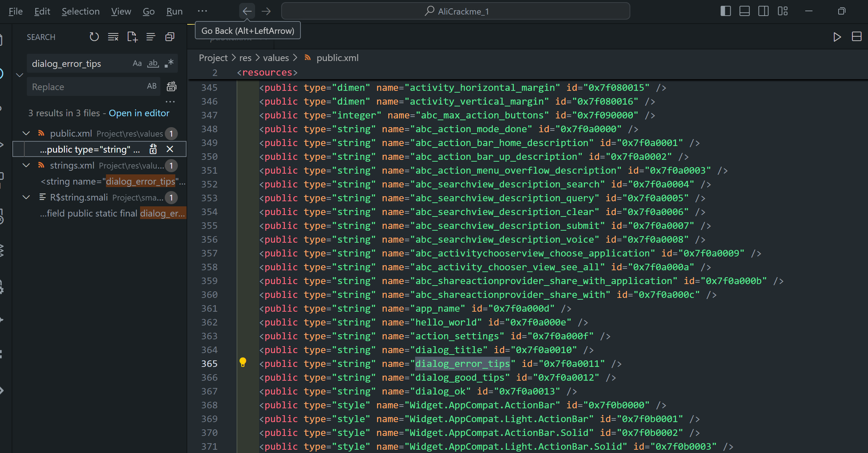868x453 pixels.
Task: Click the Replace All icon
Action: (171, 86)
